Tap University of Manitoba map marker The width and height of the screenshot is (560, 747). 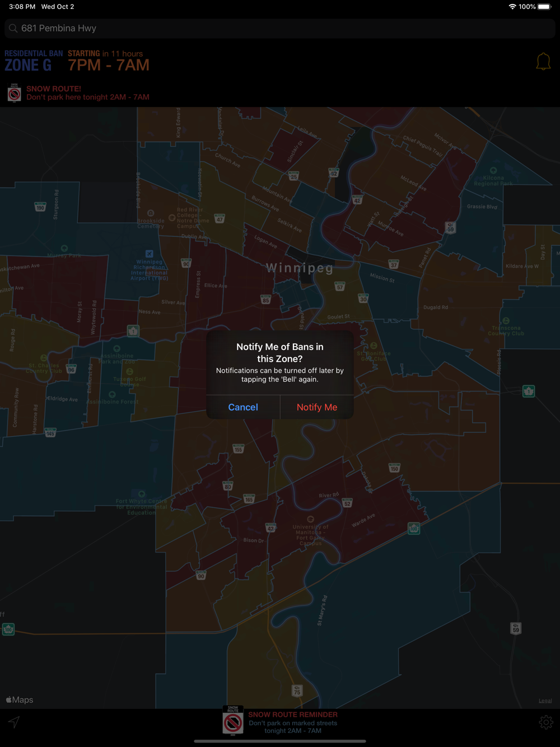pos(310,519)
